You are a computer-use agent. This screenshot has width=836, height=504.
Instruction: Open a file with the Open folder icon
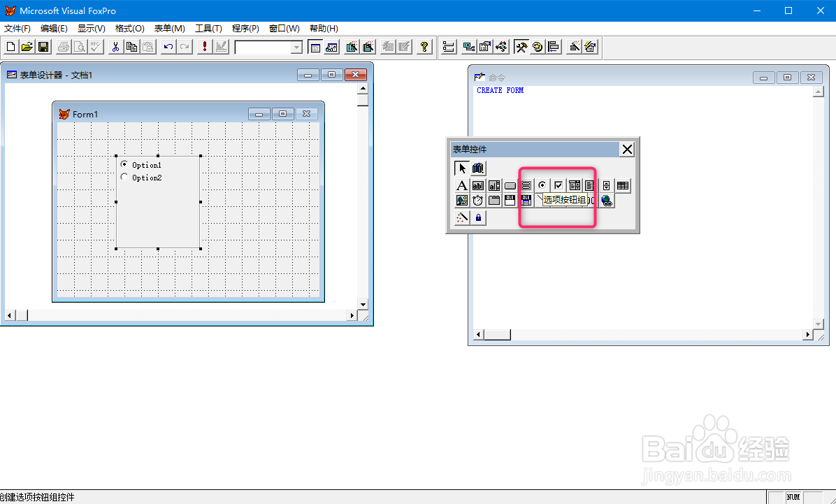[x=27, y=47]
